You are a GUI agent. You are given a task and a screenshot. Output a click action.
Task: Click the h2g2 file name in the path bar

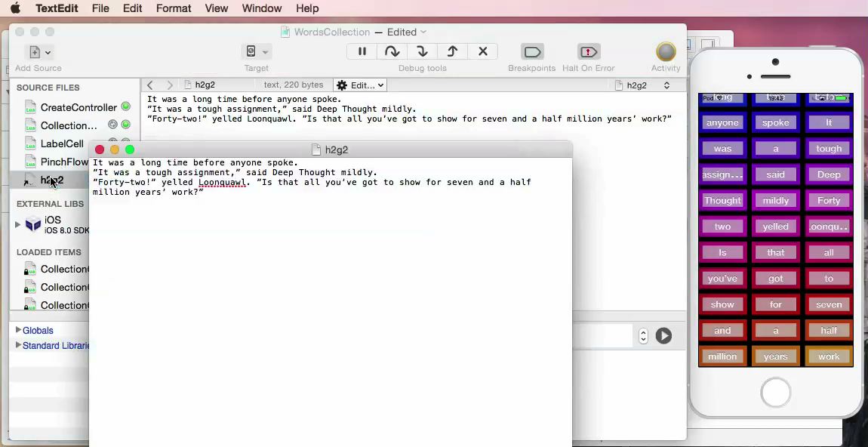coord(205,85)
